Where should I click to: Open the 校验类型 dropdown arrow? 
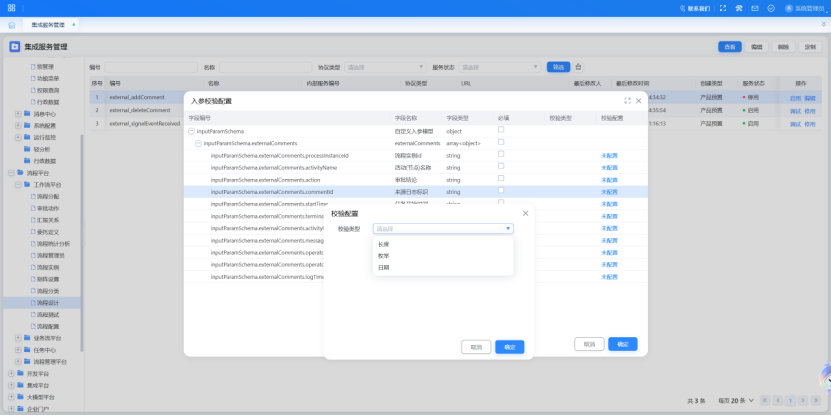click(508, 229)
